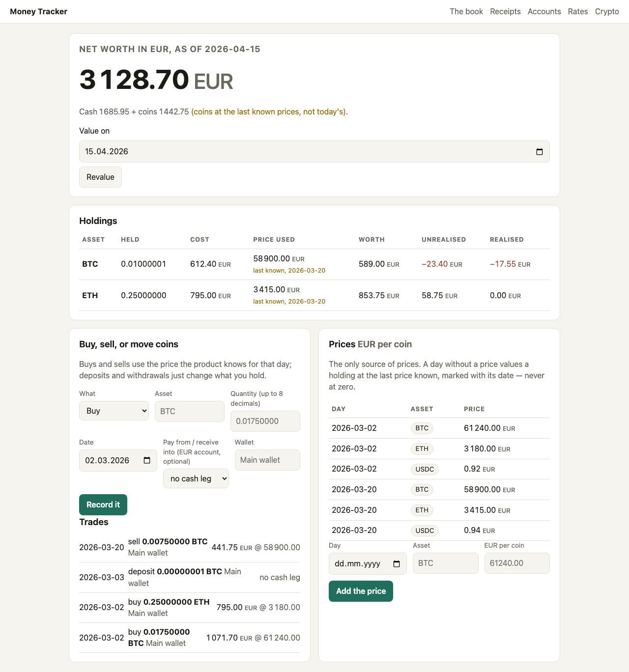The image size is (629, 672).
Task: Focus the Wallet input field
Action: 267,460
